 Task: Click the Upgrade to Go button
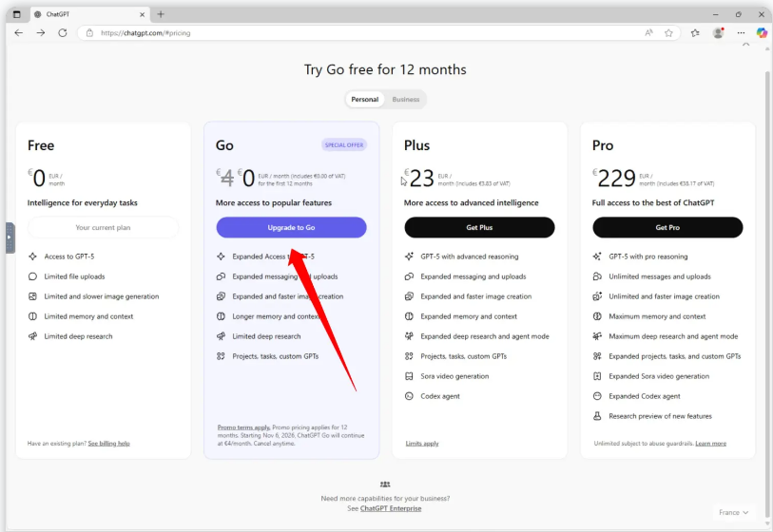[x=291, y=227]
